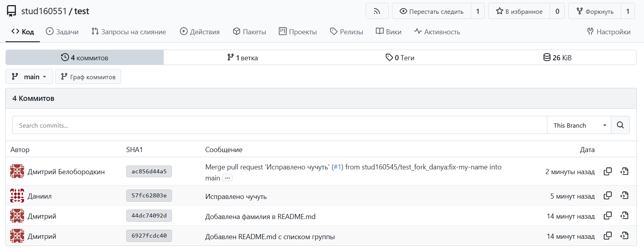
Task: Open the commit SHA link ac856d44a5
Action: (x=149, y=171)
